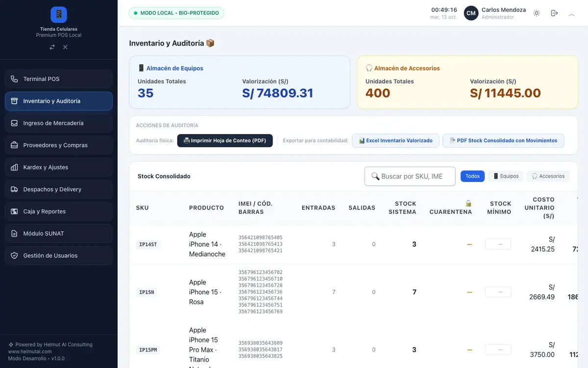This screenshot has width=588, height=368.
Task: Click the S/ 11445.00 valuation
Action: [505, 93]
